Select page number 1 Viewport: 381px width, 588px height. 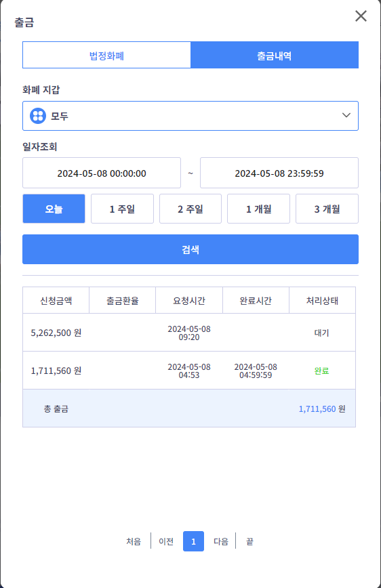tap(193, 541)
